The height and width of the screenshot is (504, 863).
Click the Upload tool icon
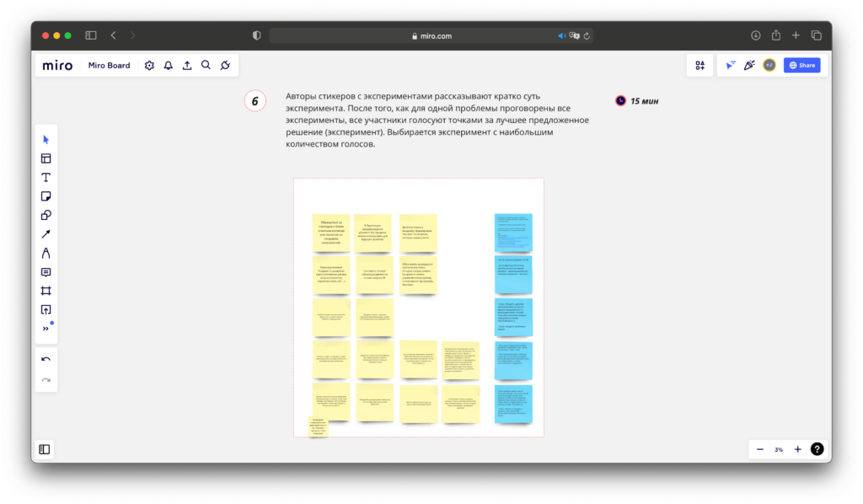click(x=46, y=309)
